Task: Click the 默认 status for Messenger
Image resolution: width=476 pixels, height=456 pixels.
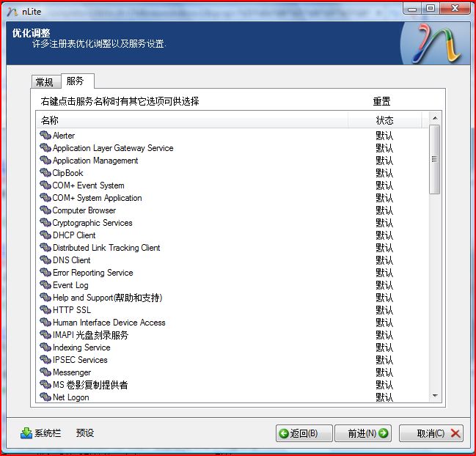Action: pyautogui.click(x=384, y=372)
